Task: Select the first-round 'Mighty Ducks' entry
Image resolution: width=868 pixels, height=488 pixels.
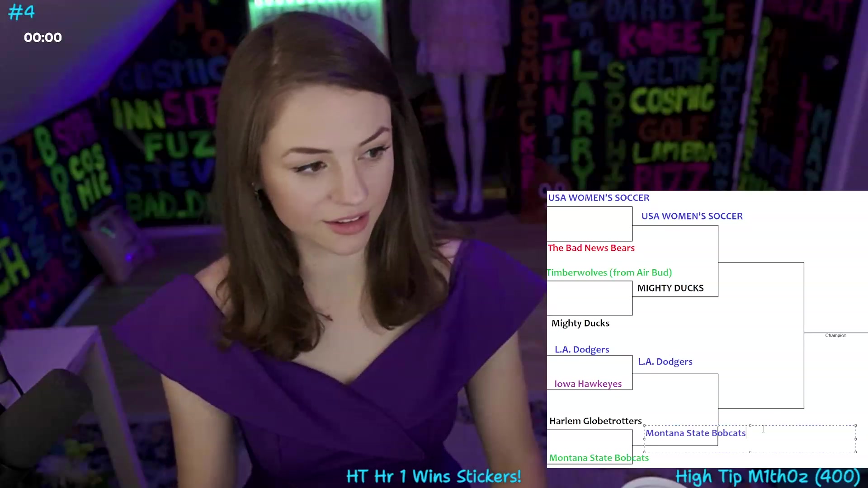Action: tap(580, 324)
